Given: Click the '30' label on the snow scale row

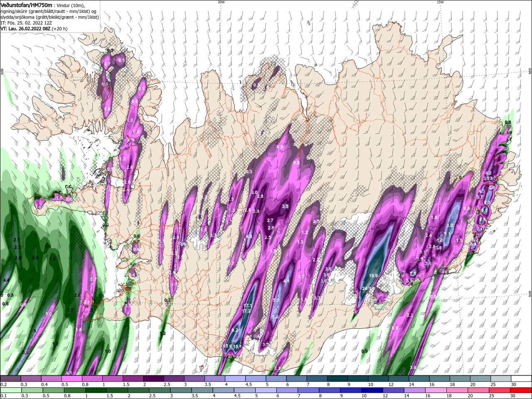Looking at the screenshot, I should coord(514,384).
